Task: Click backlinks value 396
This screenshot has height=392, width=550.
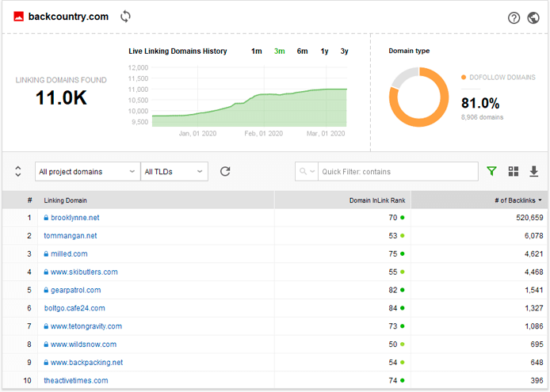Action: pyautogui.click(x=537, y=381)
